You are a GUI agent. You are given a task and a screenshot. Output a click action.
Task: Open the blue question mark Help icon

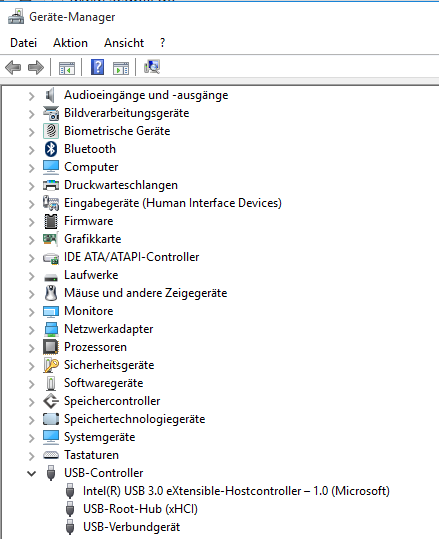pyautogui.click(x=98, y=67)
